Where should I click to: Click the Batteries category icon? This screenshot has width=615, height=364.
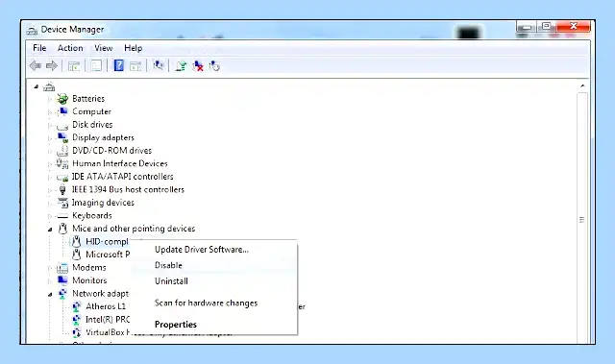coord(62,99)
